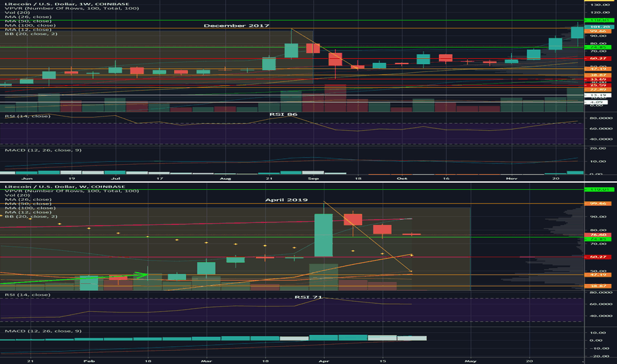617x364 pixels.
Task: Click the Aug label on the time axis
Action: tap(226, 179)
